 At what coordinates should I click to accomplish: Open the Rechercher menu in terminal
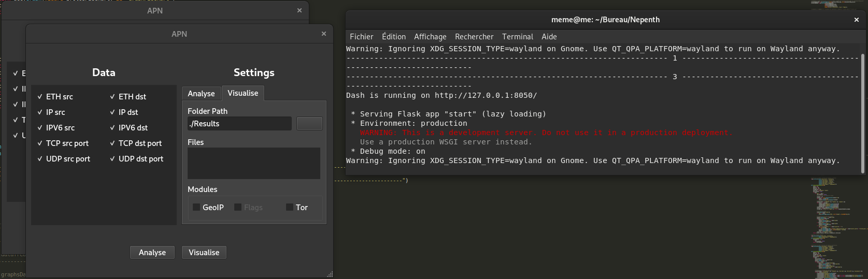pos(474,37)
